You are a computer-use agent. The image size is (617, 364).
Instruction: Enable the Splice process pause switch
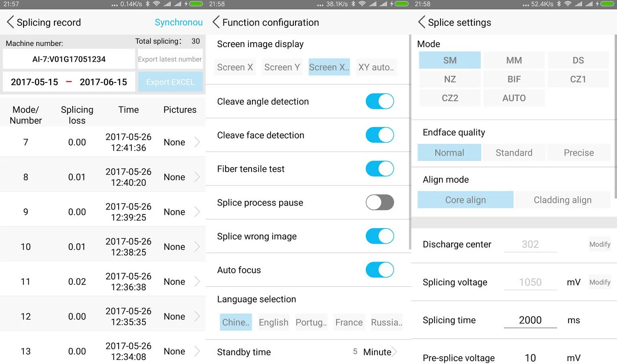(380, 202)
